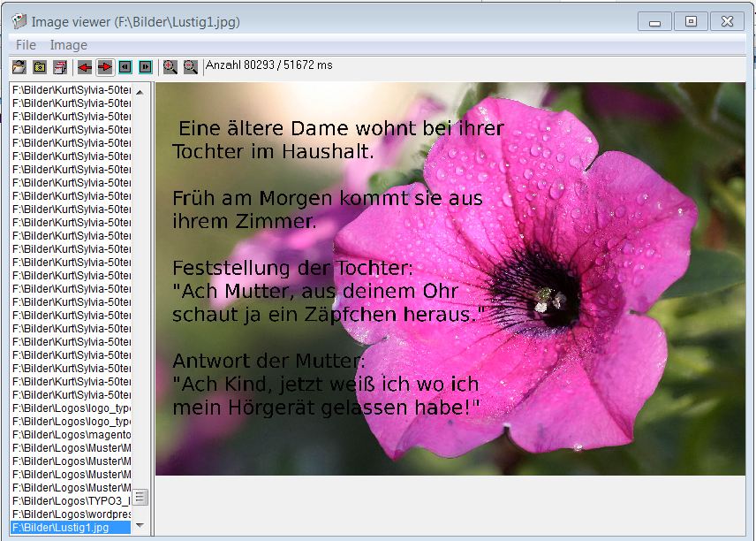Click the displayed flower image
Image resolution: width=756 pixels, height=541 pixels.
450,278
